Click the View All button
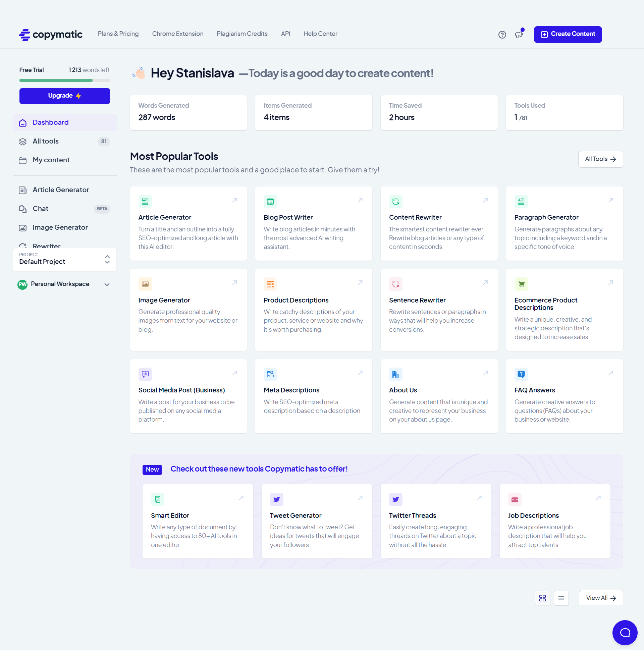The image size is (644, 650). [x=601, y=598]
